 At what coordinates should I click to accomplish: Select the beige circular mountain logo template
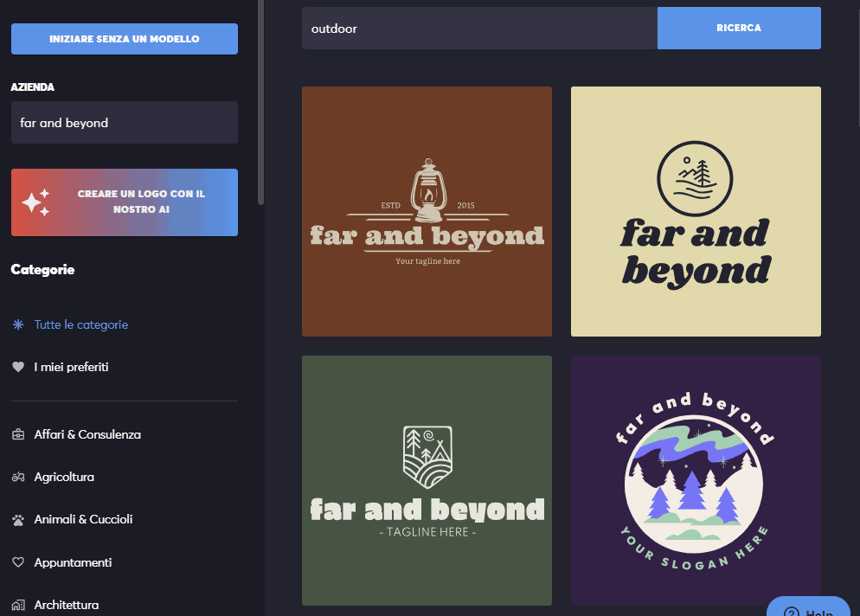pyautogui.click(x=696, y=211)
